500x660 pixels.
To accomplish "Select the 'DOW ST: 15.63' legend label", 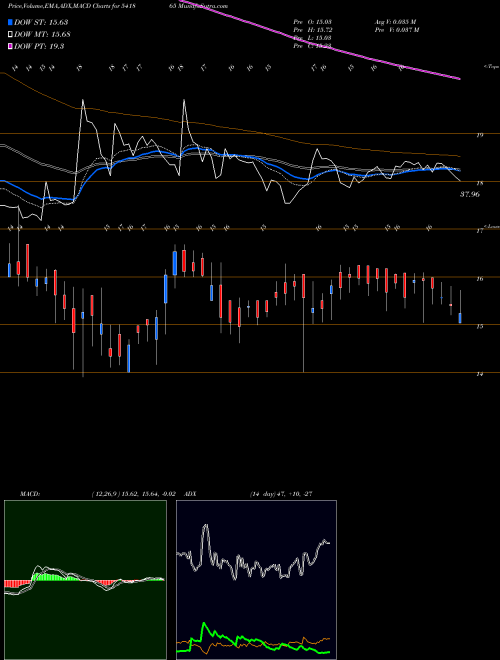I will (41, 22).
